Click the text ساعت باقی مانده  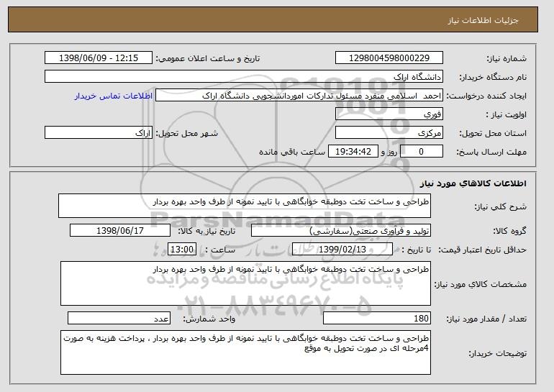click(292, 152)
